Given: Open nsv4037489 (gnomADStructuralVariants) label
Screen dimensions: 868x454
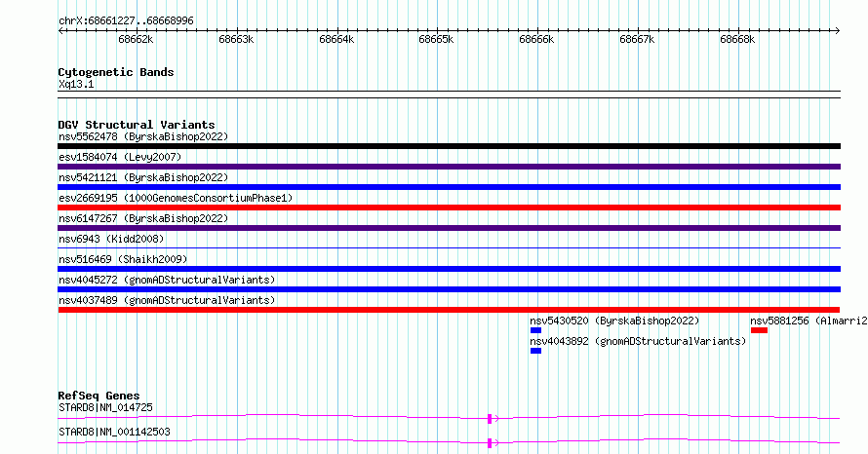Looking at the screenshot, I should tap(167, 300).
